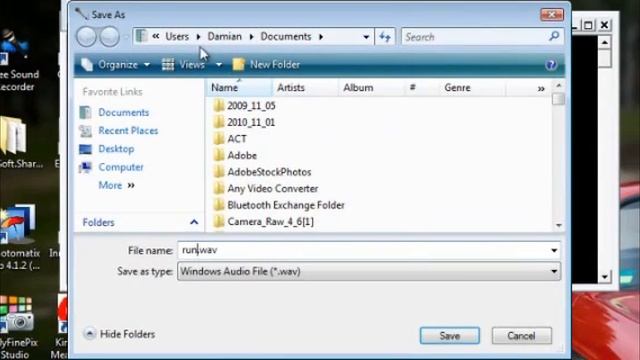The width and height of the screenshot is (640, 360).
Task: Open the Documents favorite link
Action: [x=123, y=112]
